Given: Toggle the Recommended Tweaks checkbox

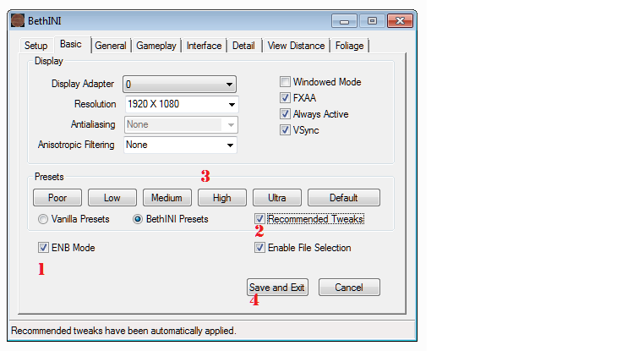Looking at the screenshot, I should pyautogui.click(x=259, y=219).
